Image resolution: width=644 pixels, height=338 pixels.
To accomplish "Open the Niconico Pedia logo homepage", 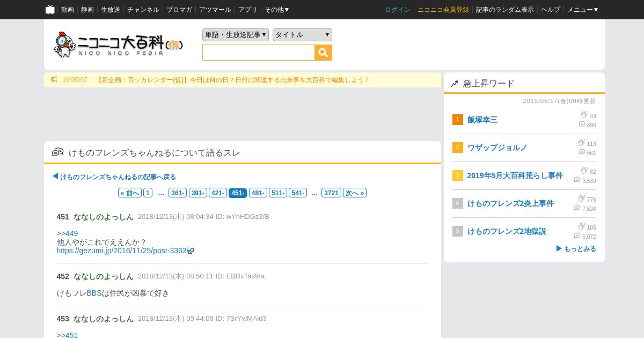I will tap(118, 45).
